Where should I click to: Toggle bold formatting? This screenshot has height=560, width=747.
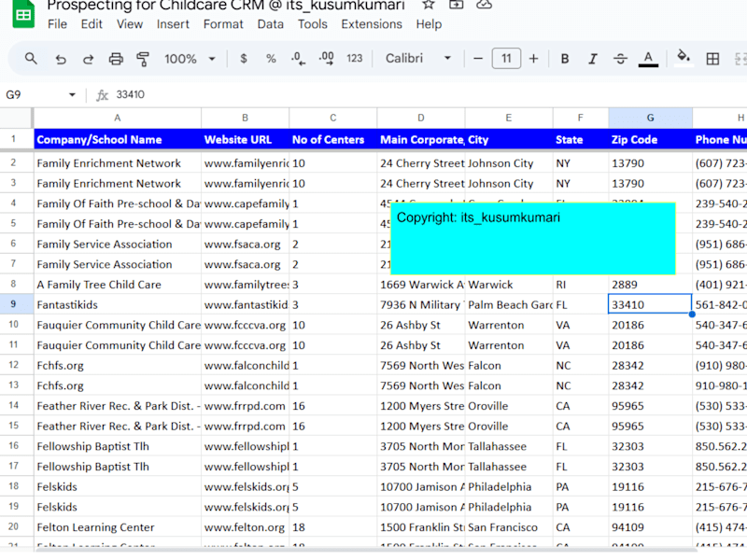(x=565, y=59)
